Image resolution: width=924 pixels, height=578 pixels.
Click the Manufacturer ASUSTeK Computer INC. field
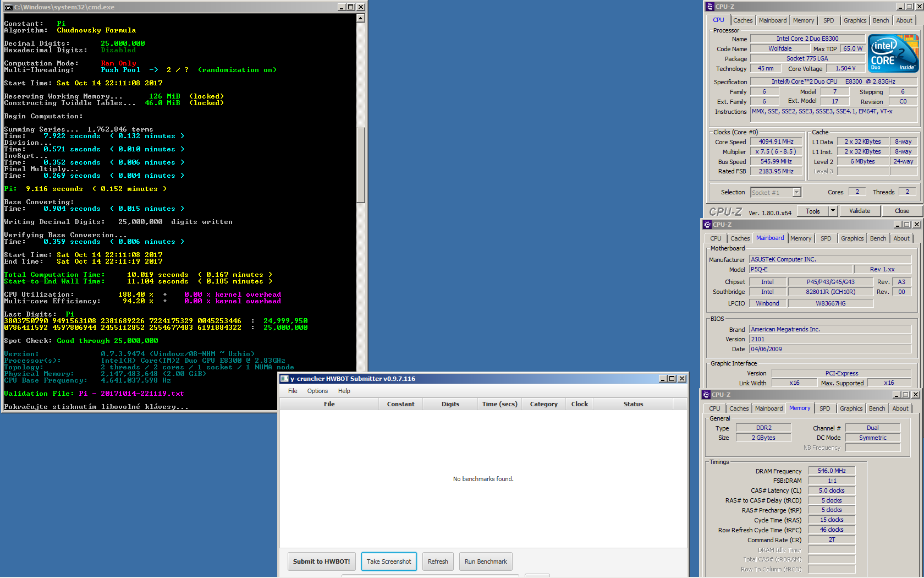click(830, 259)
